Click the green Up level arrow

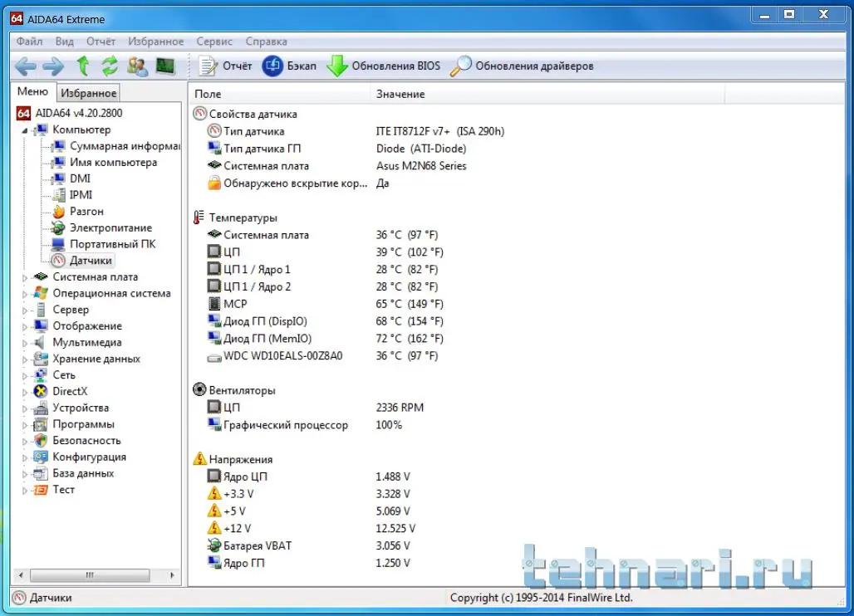(82, 66)
